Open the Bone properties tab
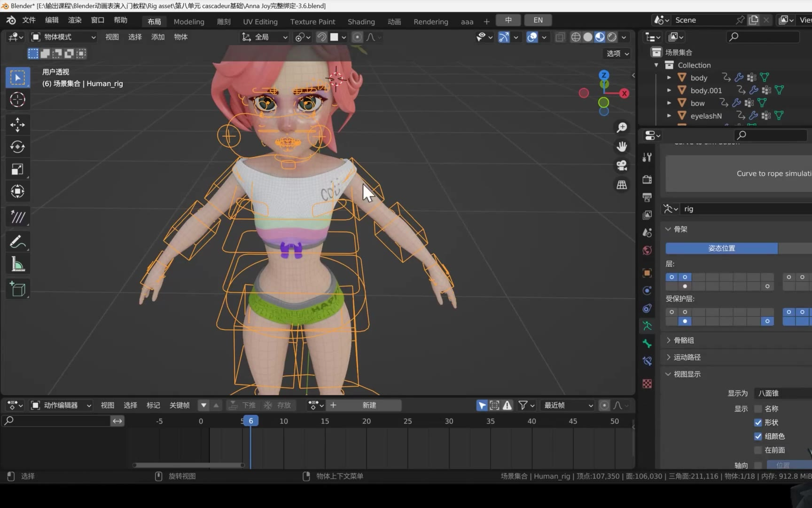The height and width of the screenshot is (508, 812). pyautogui.click(x=647, y=344)
